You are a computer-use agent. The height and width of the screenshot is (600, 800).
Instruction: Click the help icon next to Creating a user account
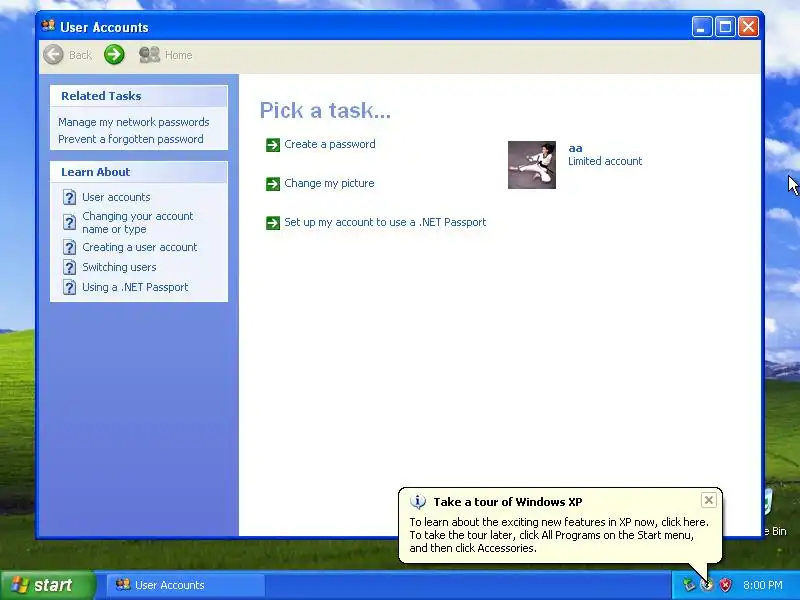69,247
